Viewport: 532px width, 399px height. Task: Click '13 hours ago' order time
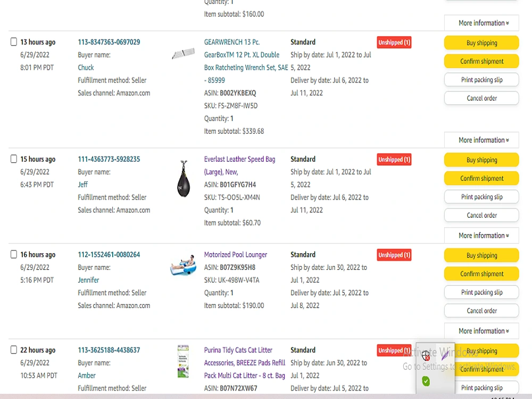click(x=38, y=42)
